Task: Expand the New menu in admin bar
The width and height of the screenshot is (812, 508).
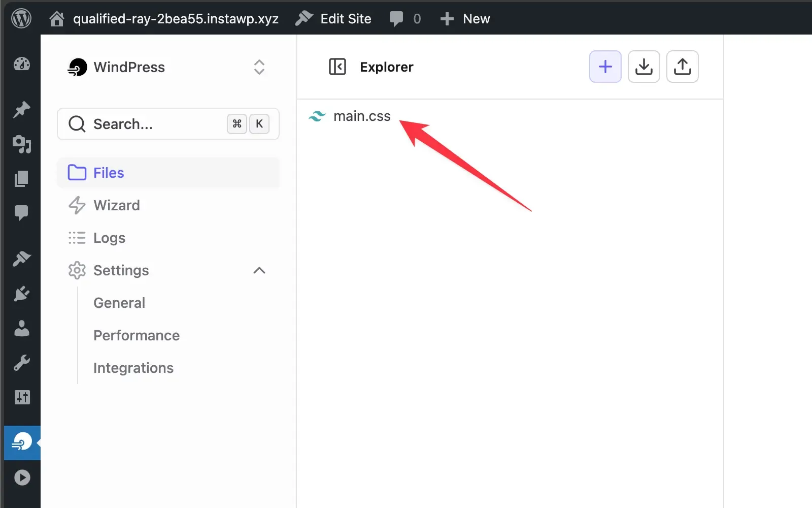Action: pyautogui.click(x=465, y=19)
